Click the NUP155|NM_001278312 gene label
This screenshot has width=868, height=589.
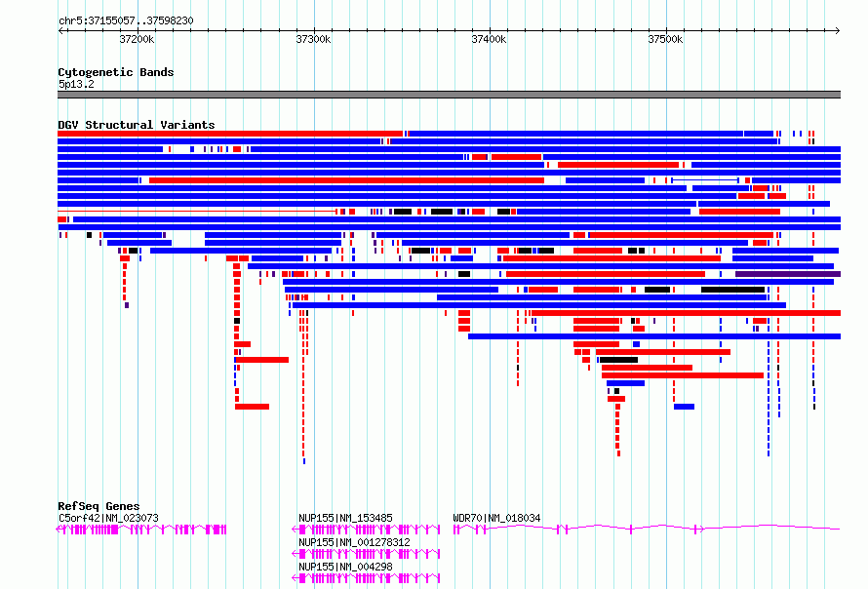coord(354,542)
